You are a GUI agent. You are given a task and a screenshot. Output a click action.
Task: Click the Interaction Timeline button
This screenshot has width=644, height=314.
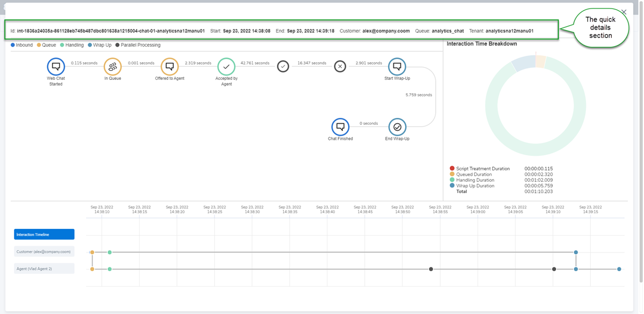[x=44, y=234]
